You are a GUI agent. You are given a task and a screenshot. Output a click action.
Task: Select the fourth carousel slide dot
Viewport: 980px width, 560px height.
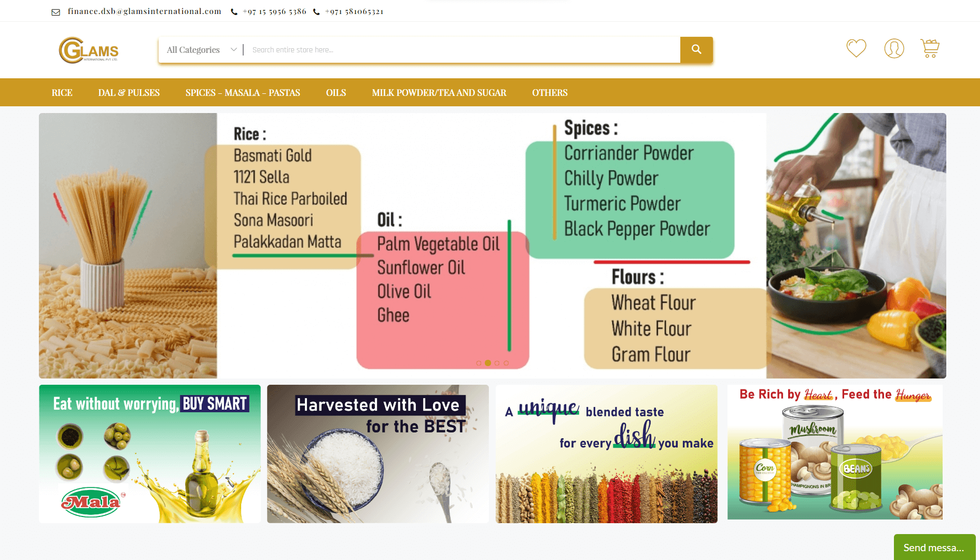[506, 363]
